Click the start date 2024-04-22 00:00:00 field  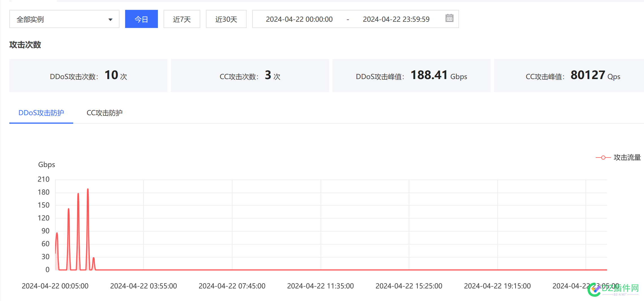[x=299, y=19]
